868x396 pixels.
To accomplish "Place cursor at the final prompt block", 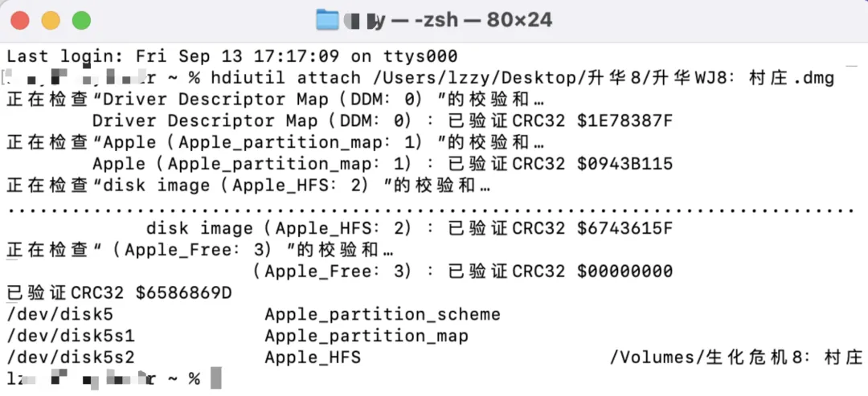I will [215, 378].
